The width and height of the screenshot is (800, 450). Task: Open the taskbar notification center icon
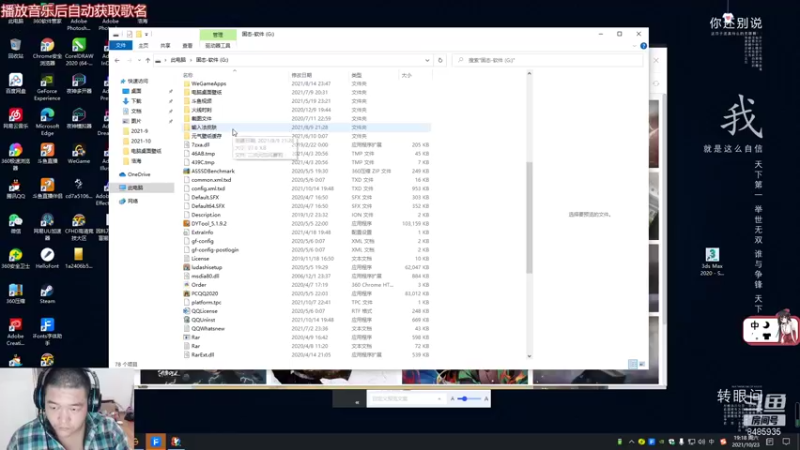tap(786, 442)
